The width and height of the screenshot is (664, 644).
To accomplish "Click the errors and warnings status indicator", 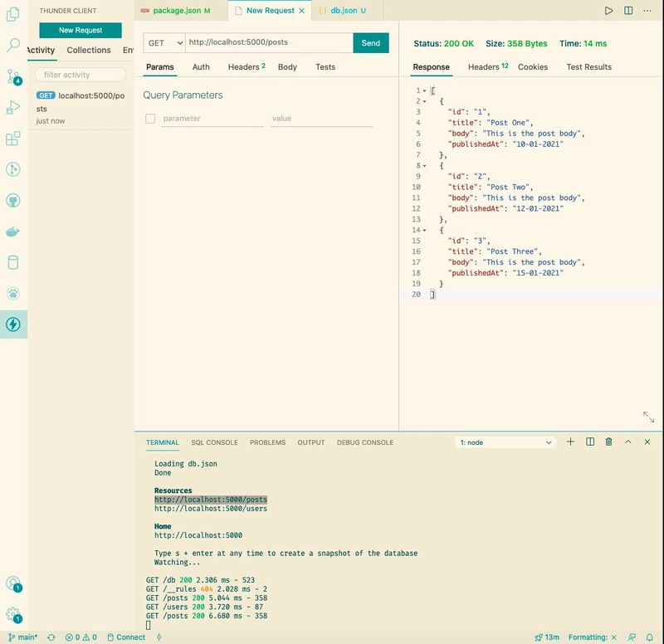I will (81, 637).
